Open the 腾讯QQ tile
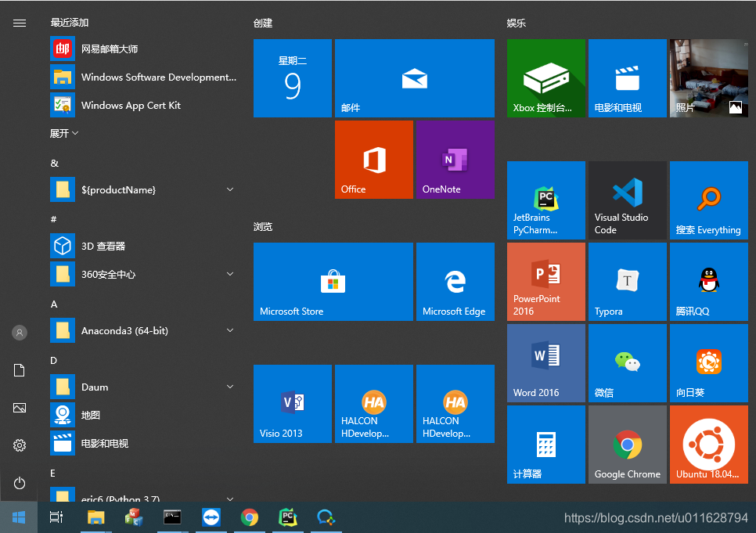 (709, 282)
